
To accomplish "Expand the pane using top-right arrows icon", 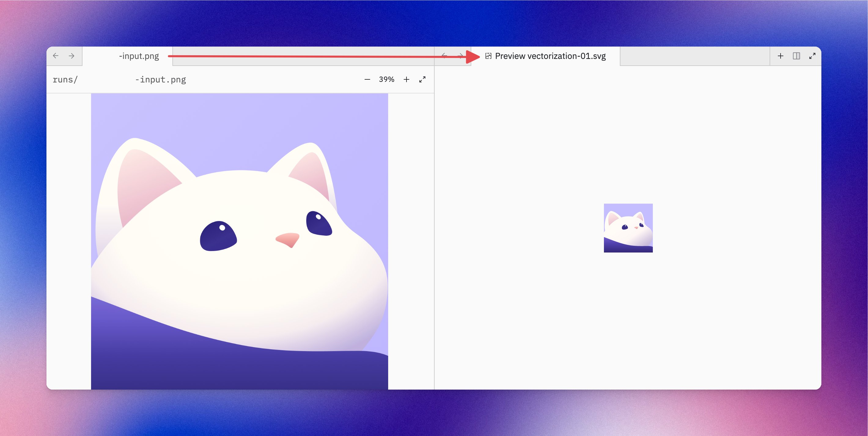I will point(812,56).
